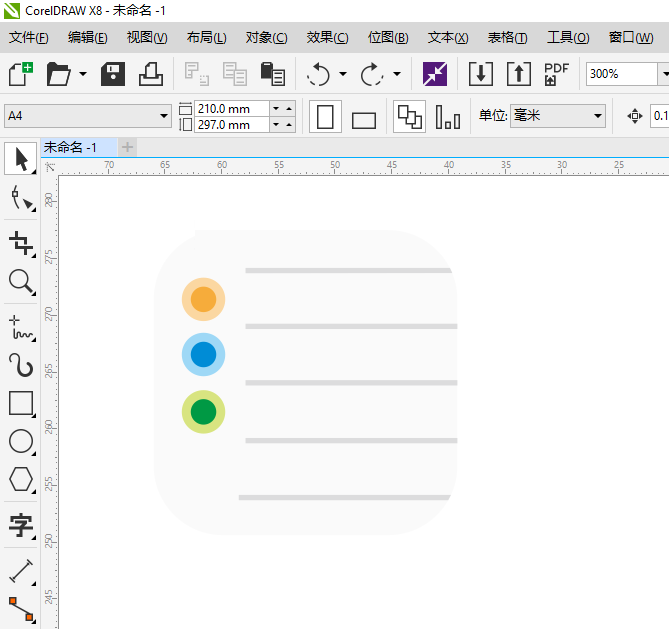Click the orange circle on the canvas
669x629 pixels.
point(203,299)
